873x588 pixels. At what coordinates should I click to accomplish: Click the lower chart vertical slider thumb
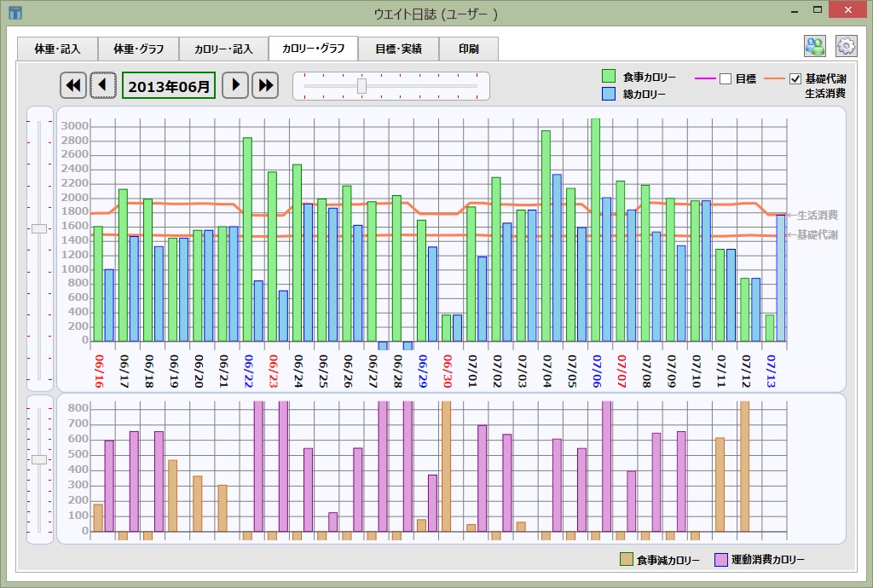(x=39, y=459)
